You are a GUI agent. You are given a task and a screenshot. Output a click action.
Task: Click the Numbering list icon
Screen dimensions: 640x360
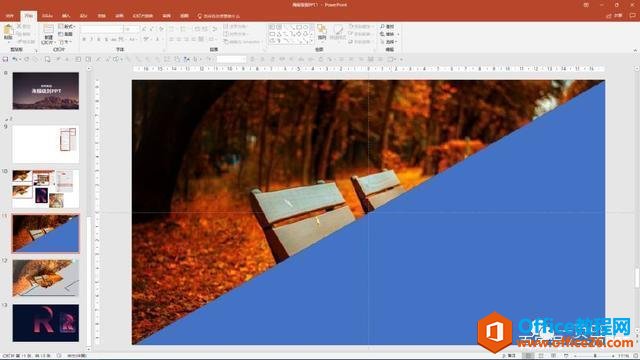click(183, 29)
